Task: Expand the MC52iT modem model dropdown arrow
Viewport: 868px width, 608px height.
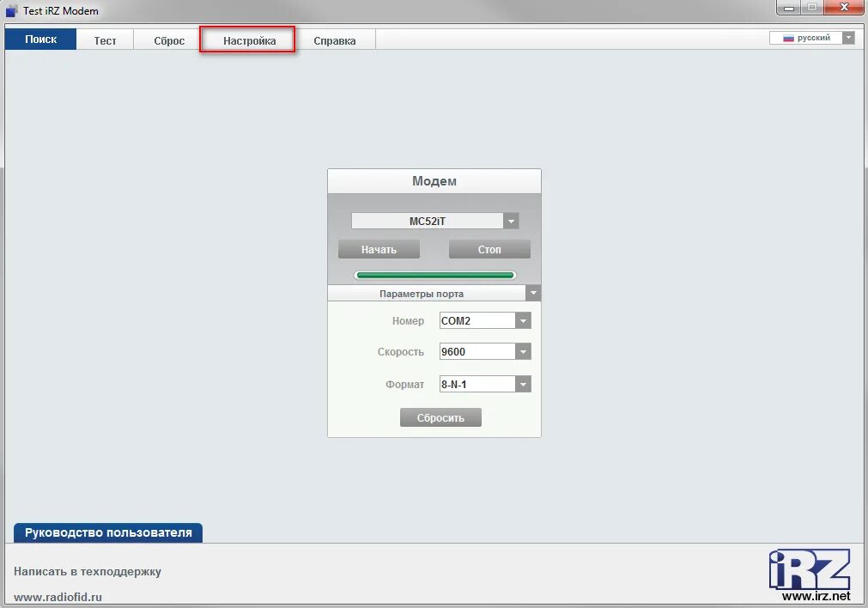Action: coord(511,221)
